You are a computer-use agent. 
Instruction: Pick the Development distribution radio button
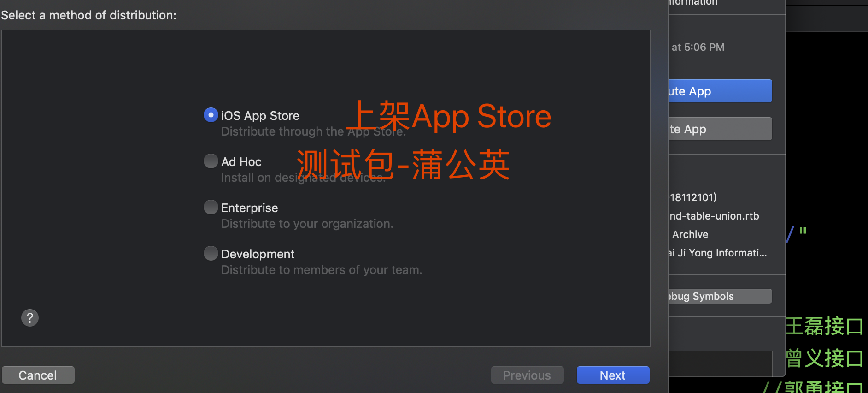[x=211, y=253]
